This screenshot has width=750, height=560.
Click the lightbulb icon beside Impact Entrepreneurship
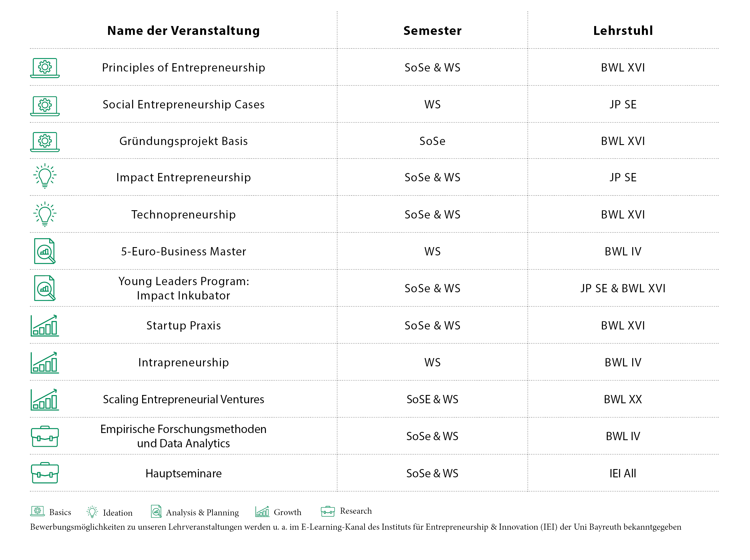click(45, 176)
